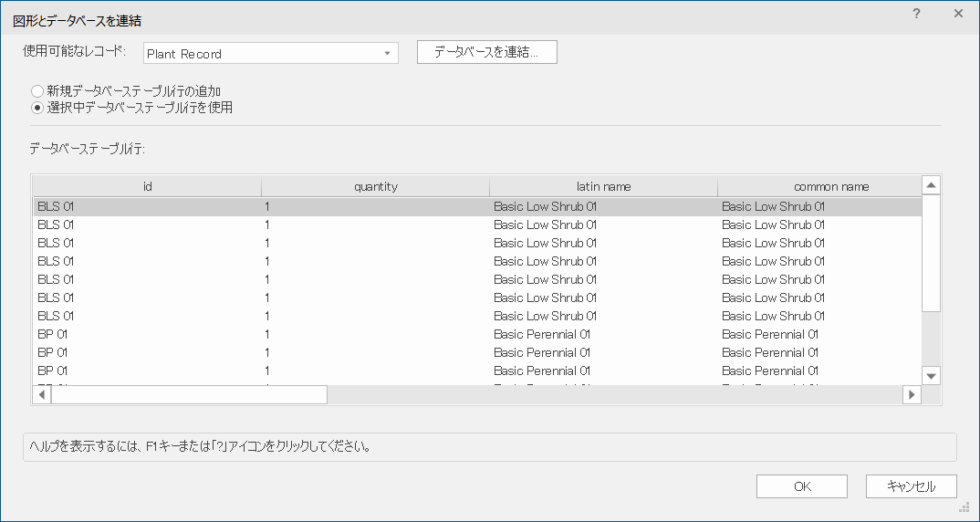Sort by the id column header
This screenshot has width=980, height=522.
tap(147, 186)
